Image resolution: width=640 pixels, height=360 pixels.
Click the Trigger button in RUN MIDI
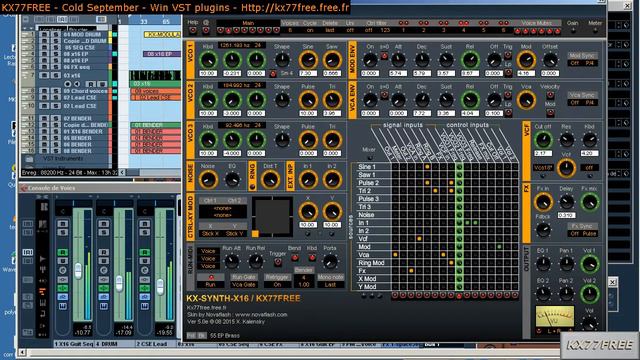(278, 262)
